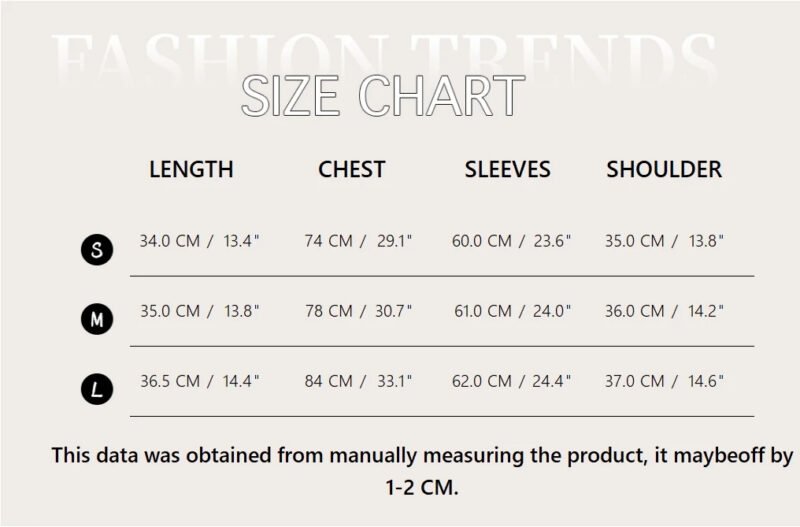Select the SLEEVES column header
This screenshot has width=800, height=527.
pos(508,169)
